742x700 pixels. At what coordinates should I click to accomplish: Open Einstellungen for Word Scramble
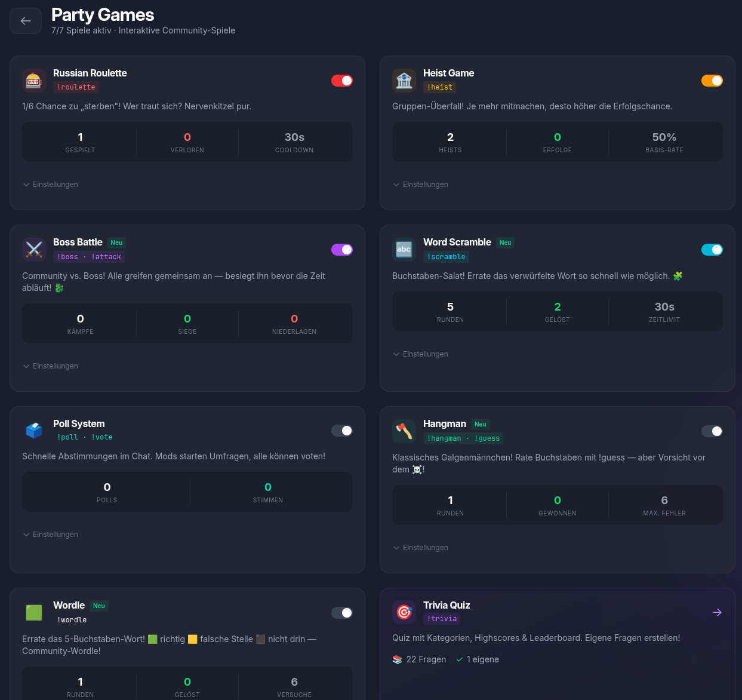point(420,354)
